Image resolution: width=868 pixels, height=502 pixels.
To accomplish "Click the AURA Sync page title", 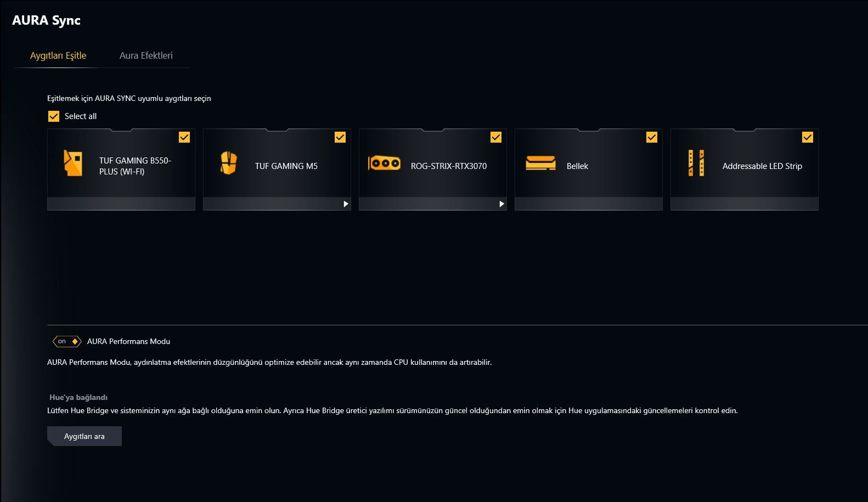I will click(46, 20).
